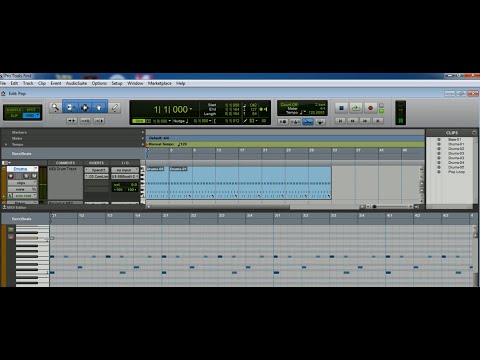Click the red Record transport button
This screenshot has width=480, height=360.
pos(370,108)
